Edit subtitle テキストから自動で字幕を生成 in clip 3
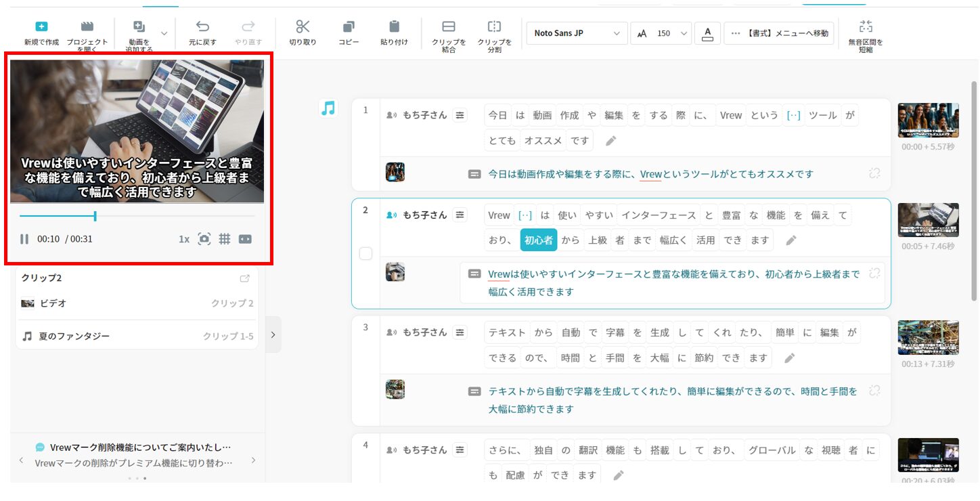The height and width of the screenshot is (501, 980). click(673, 400)
